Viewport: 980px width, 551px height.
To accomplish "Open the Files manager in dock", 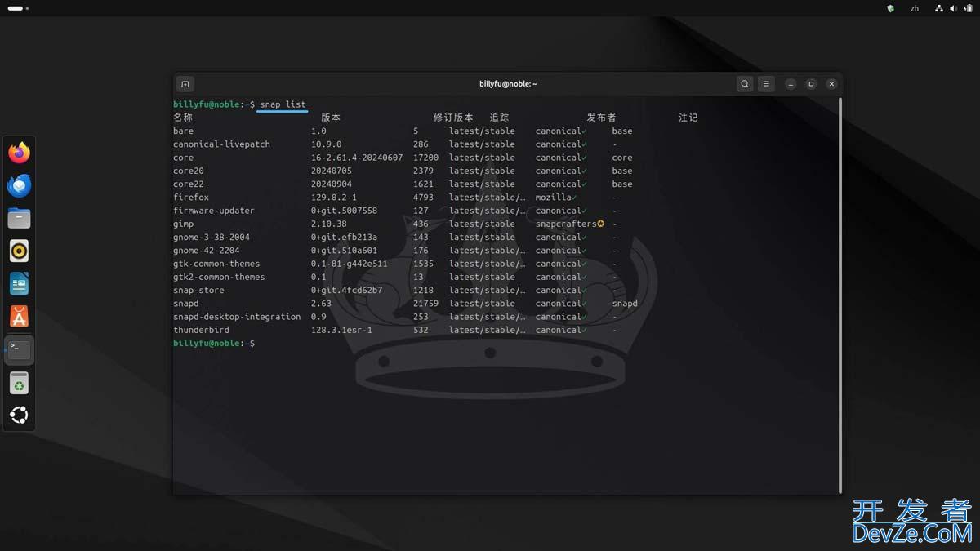I will click(x=20, y=218).
